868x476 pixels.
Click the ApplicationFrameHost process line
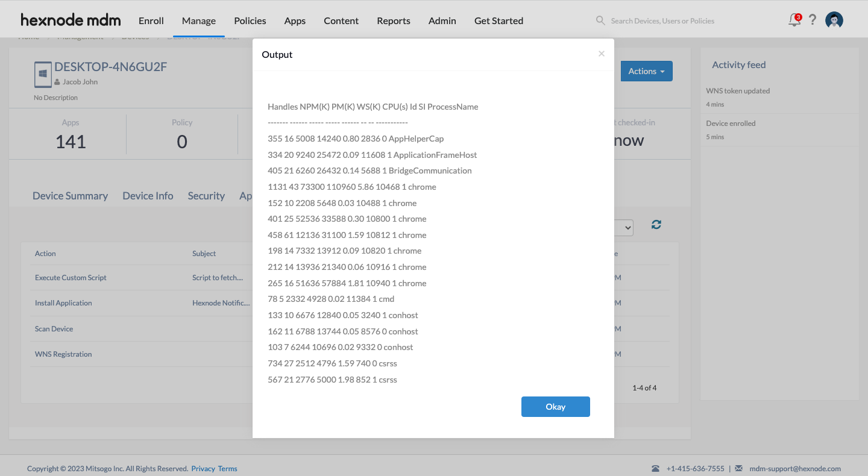[372, 155]
